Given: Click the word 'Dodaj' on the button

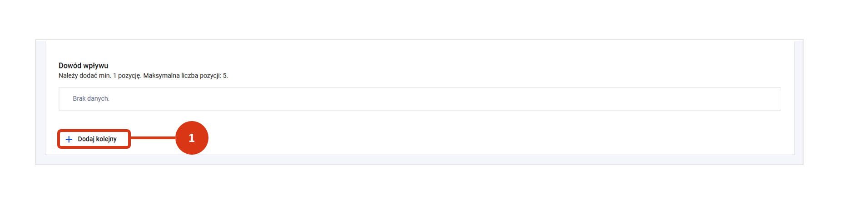Looking at the screenshot, I should pos(86,139).
